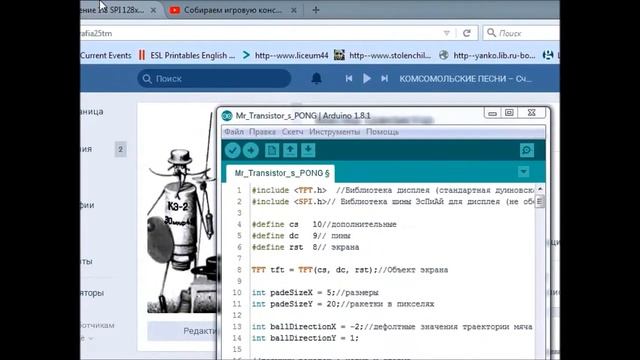Click the Arduino editor vertical scrollbar handle
Image resolution: width=640 pixels, height=360 pixels.
(x=540, y=201)
